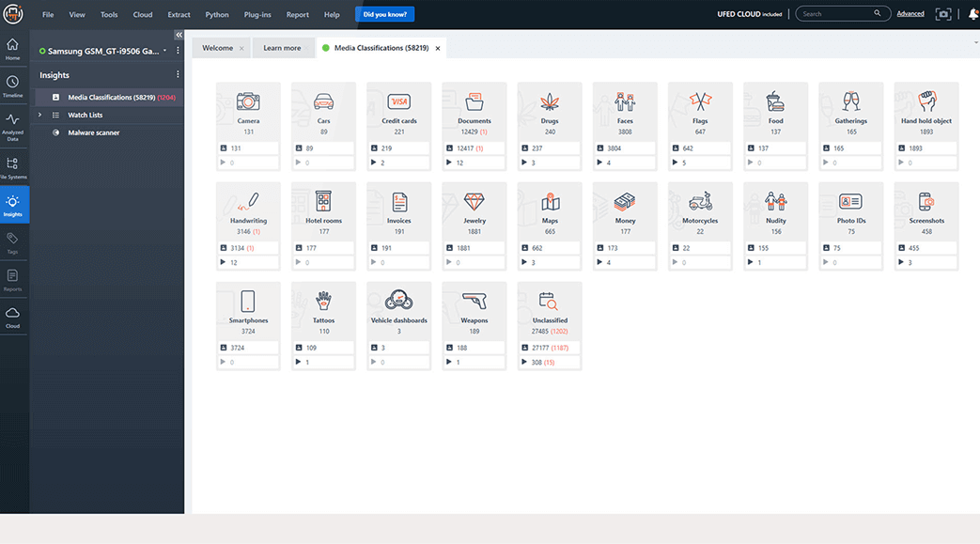Open the Python menu
The width and height of the screenshot is (980, 544).
click(217, 14)
